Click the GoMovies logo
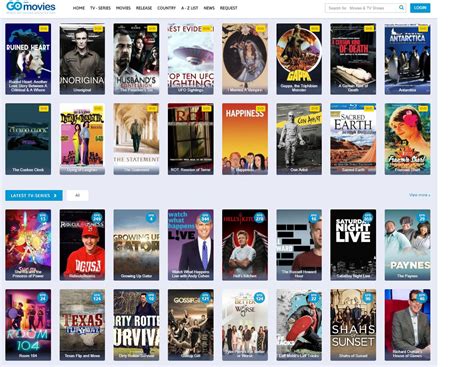This screenshot has height=367, width=474. pyautogui.click(x=31, y=7)
